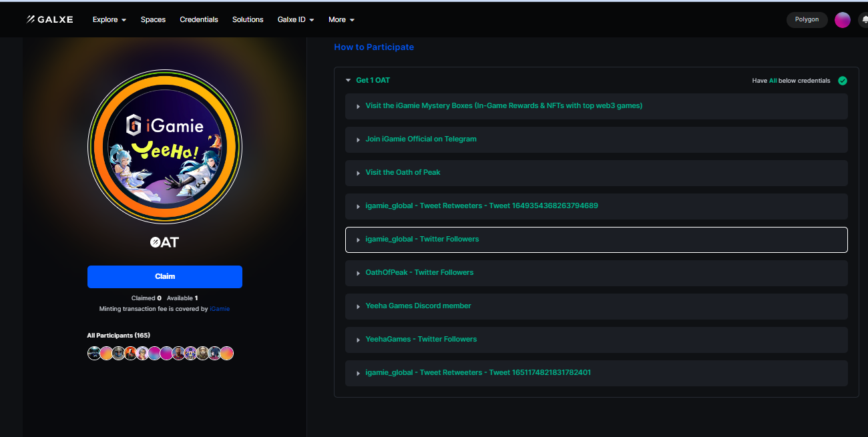Expand Tweet Retweeters 1651174821831782401 credential
This screenshot has width=868, height=437.
pos(596,373)
